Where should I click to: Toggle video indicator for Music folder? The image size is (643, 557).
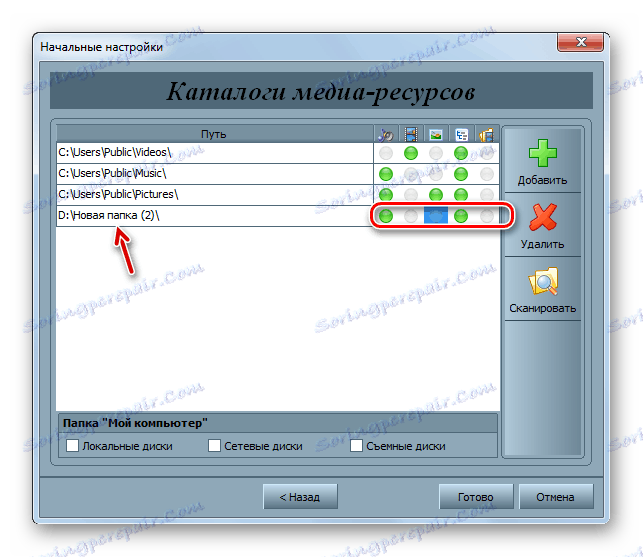(x=410, y=174)
